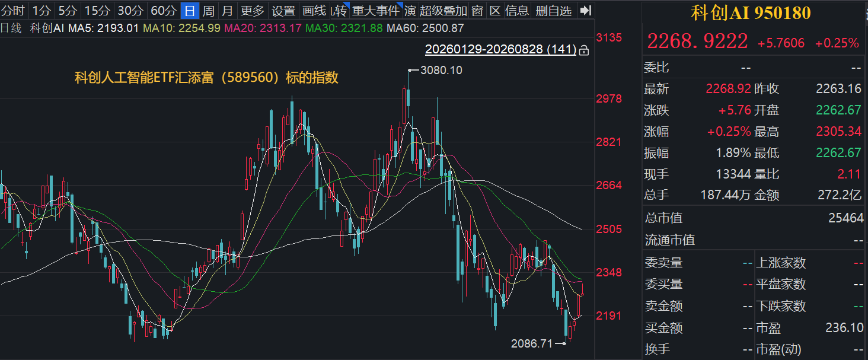Click the MA60: 2500.87 indicator label
Screen dimensions: 868x360
pyautogui.click(x=425, y=28)
